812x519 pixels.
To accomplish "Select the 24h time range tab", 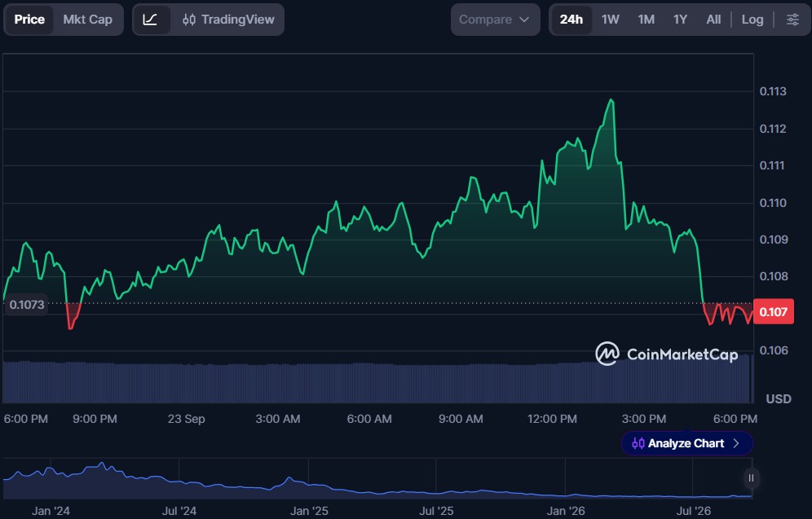I will coord(571,20).
